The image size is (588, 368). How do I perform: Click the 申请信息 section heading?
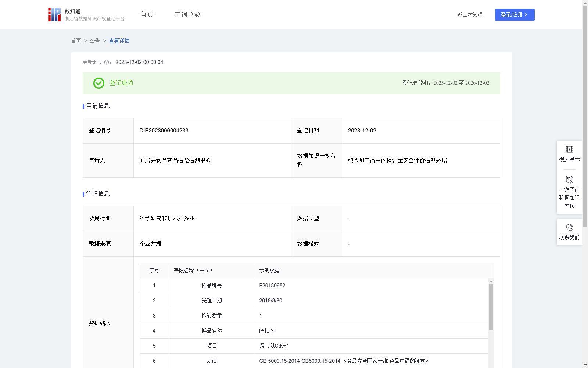click(98, 106)
